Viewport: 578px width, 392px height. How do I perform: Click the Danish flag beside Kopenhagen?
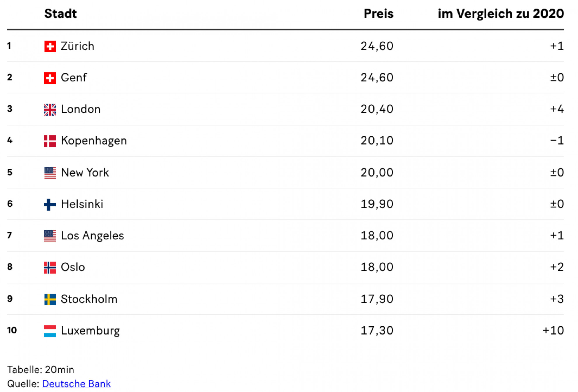pos(50,141)
